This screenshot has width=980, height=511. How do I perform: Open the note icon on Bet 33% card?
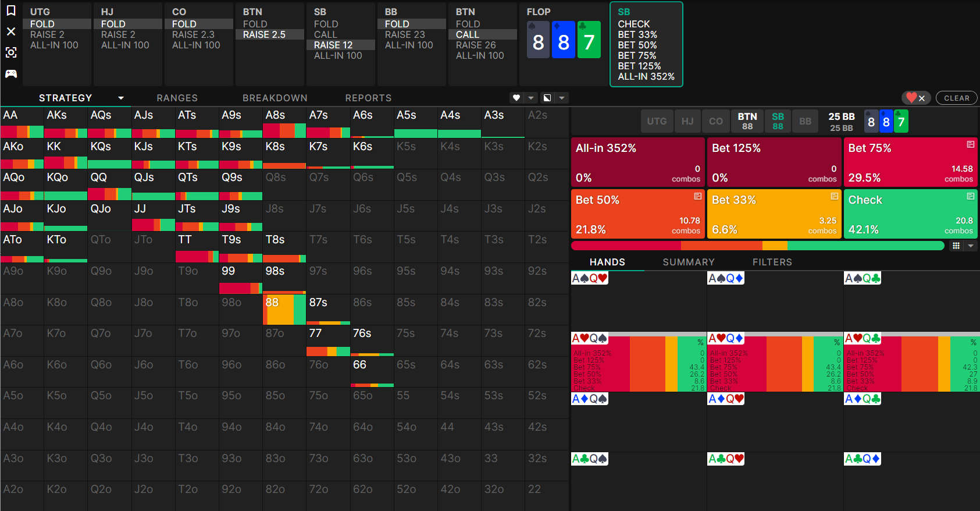click(834, 196)
